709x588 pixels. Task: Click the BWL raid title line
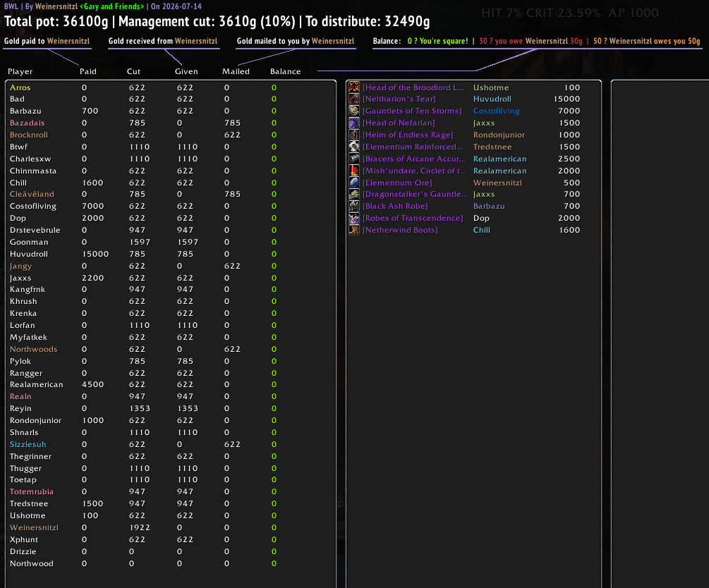tap(102, 6)
